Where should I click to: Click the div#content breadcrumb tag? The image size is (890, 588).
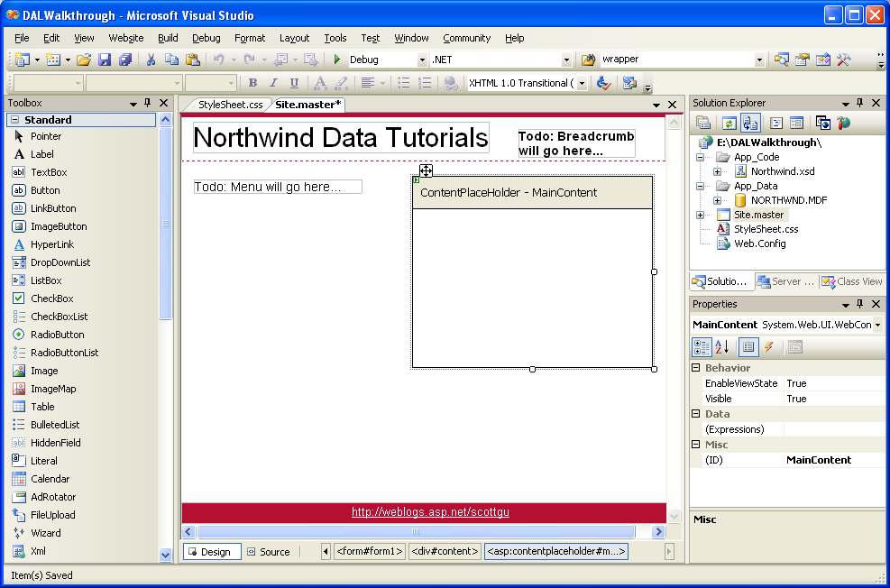tap(445, 552)
